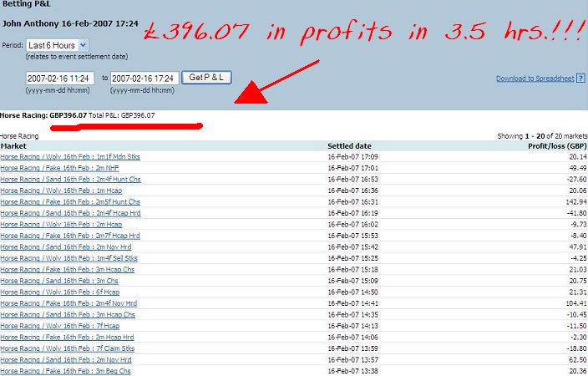The image size is (588, 376).
Task: Click loss value -10.45
Action: point(577,314)
